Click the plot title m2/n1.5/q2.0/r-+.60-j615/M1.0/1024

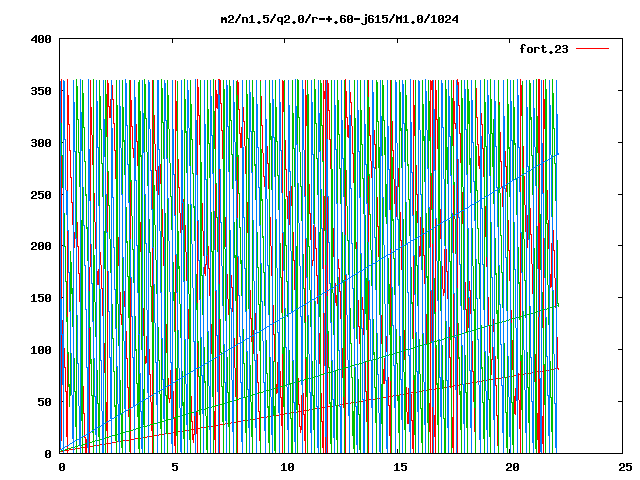click(x=339, y=19)
